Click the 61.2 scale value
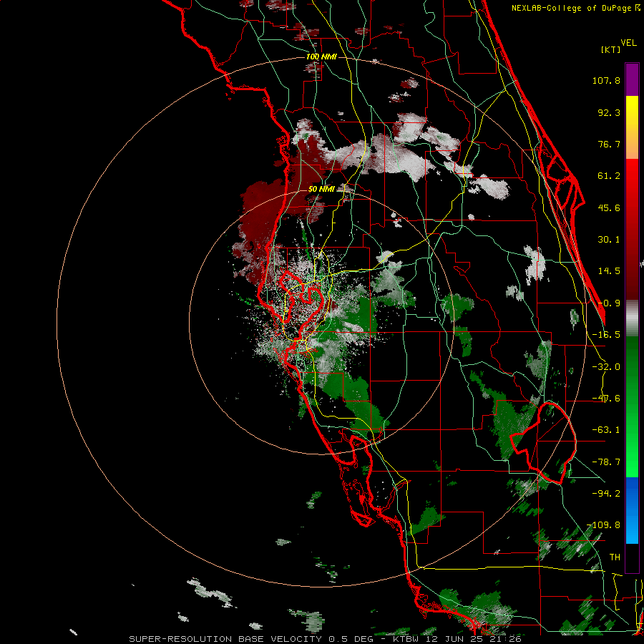644x644 pixels. click(x=609, y=176)
